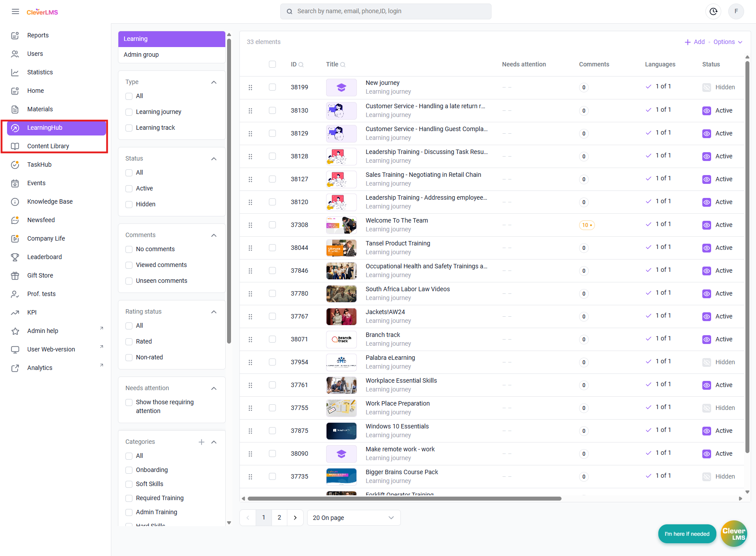Enable the Unseen comments filter checkbox
The width and height of the screenshot is (756, 556).
point(129,281)
